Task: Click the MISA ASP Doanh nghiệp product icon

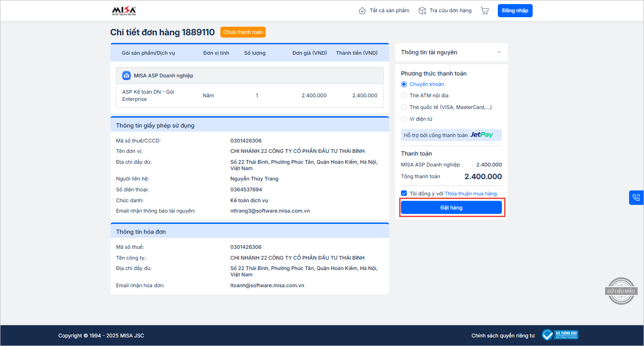Action: pyautogui.click(x=127, y=76)
